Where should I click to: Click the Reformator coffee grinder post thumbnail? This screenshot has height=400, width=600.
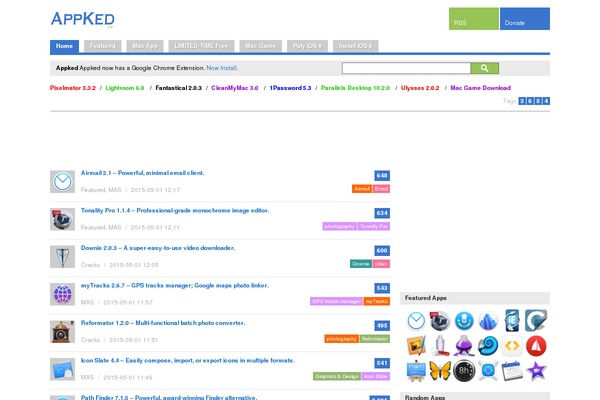click(62, 332)
